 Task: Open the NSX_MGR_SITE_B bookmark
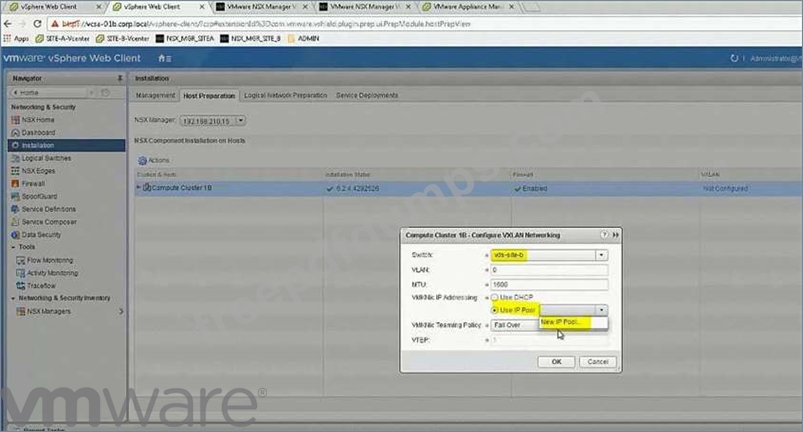tap(250, 38)
